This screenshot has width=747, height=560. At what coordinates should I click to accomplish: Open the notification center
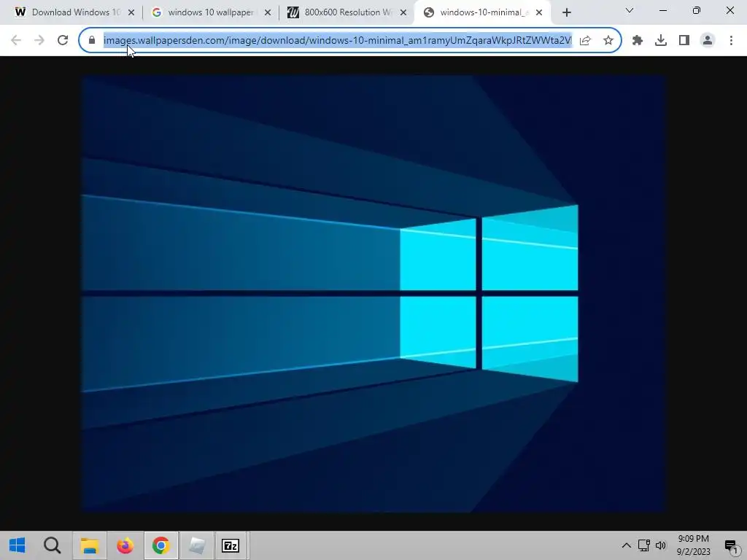point(731,545)
